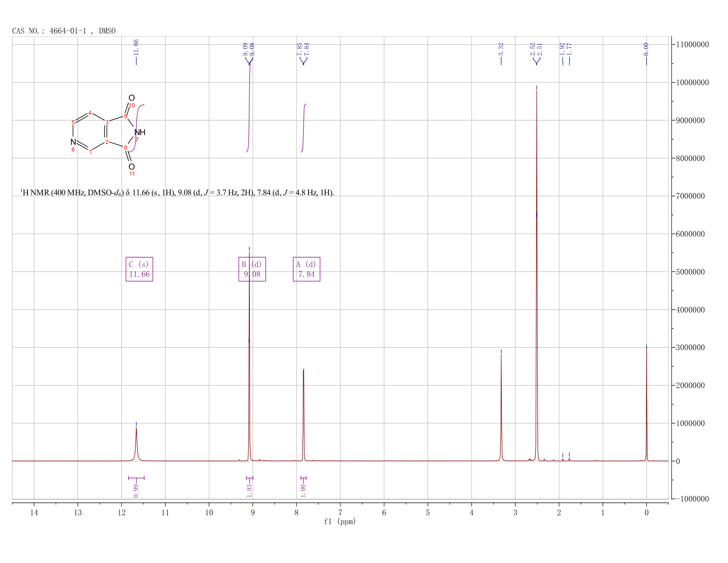Select multiplet box C (s) 11.66

tap(139, 269)
